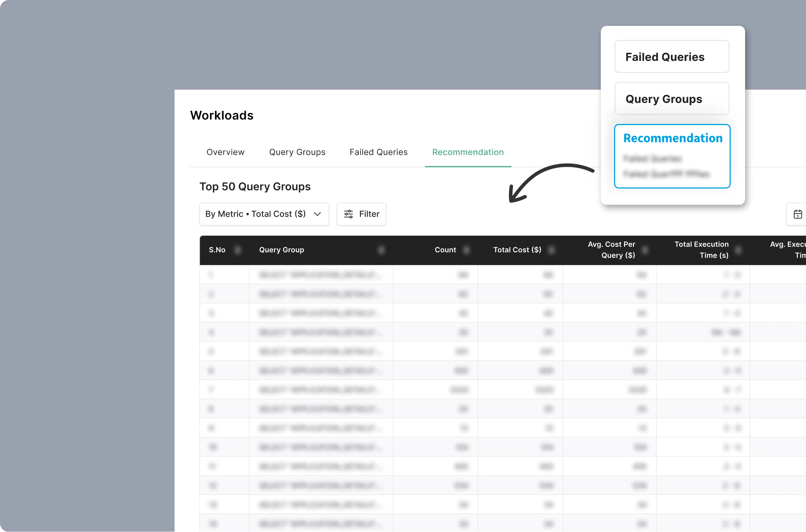Open the Query Groups tab
Viewport: 806px width, 532px height.
tap(297, 152)
